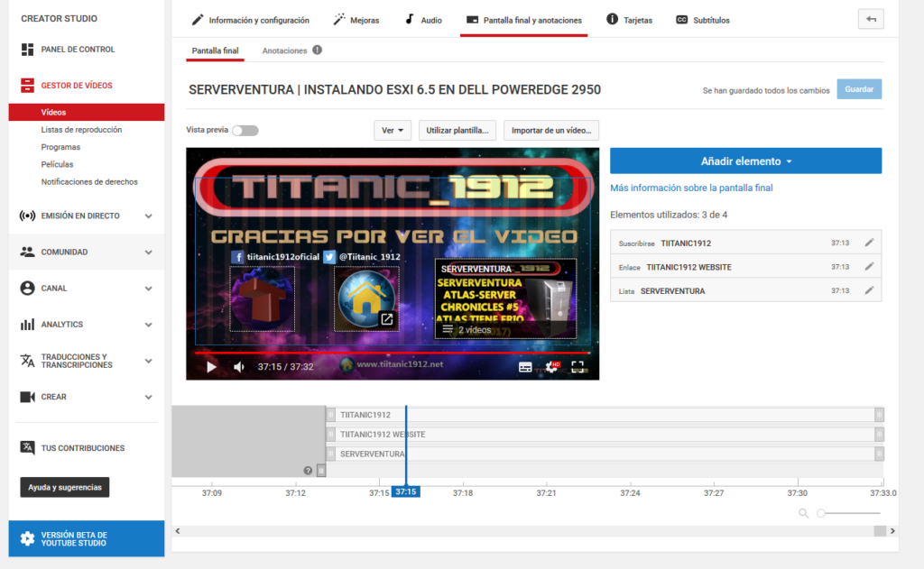Click Importar de un vídeo button
Screen dimensions: 924x569
point(551,130)
